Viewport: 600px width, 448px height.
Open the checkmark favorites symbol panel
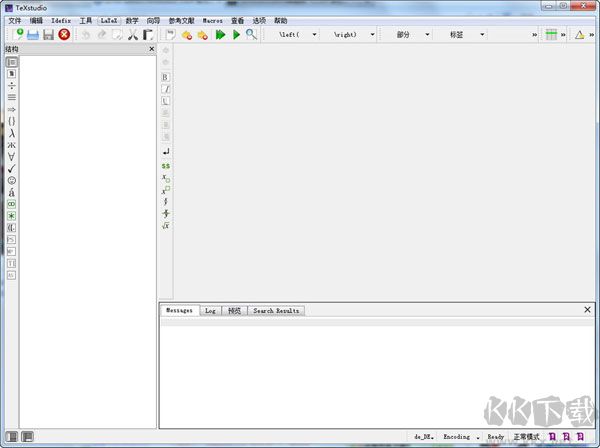pyautogui.click(x=11, y=169)
